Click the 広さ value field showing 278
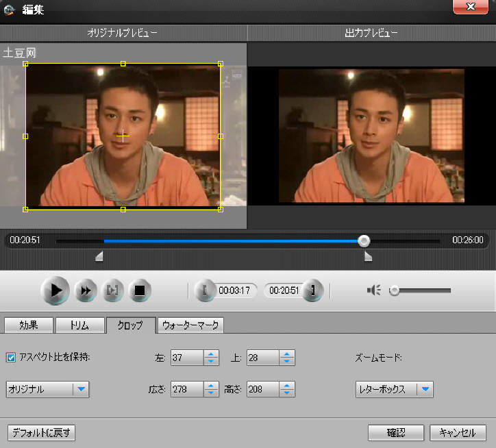Viewport: 496px width, 448px height. [187, 389]
